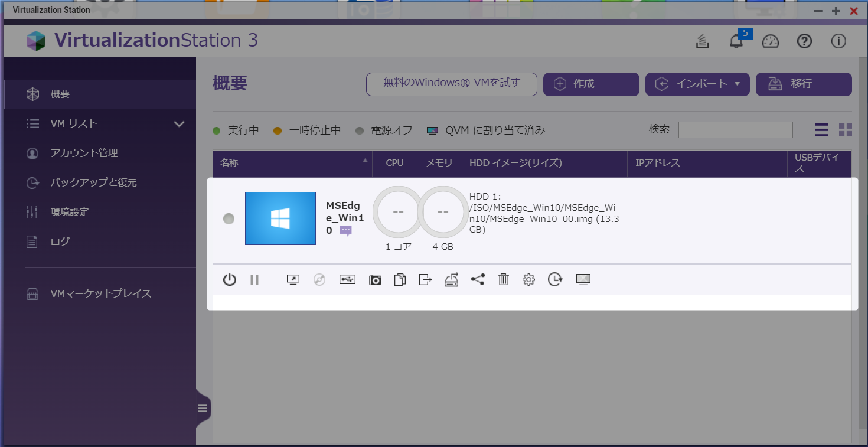Viewport: 868px width, 447px height.
Task: Open the info about icon
Action: [x=838, y=41]
